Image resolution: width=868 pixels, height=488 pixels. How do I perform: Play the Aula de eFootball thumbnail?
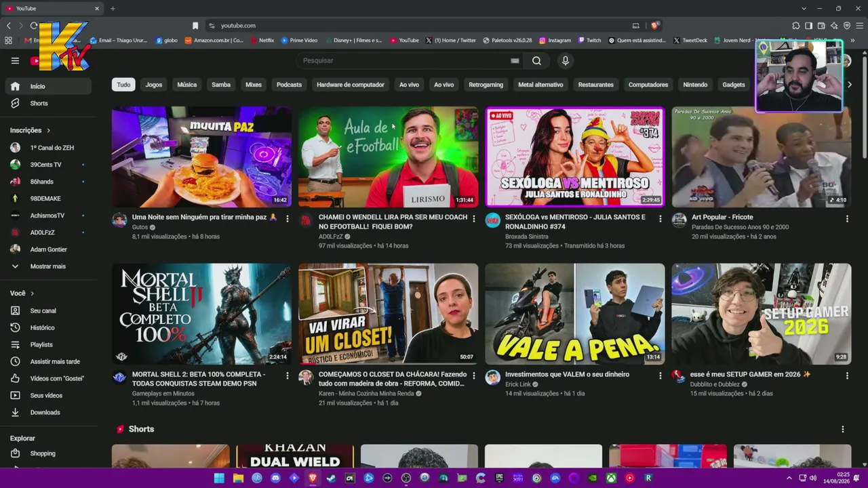tap(388, 157)
